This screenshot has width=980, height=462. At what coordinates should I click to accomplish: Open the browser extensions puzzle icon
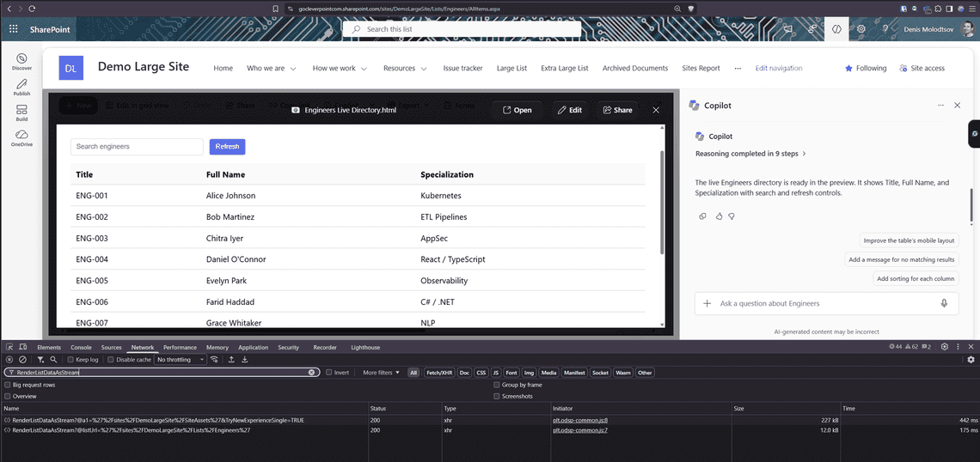(938, 8)
